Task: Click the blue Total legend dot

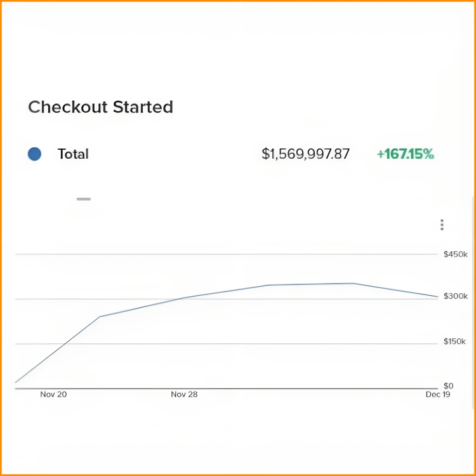Action: click(35, 154)
